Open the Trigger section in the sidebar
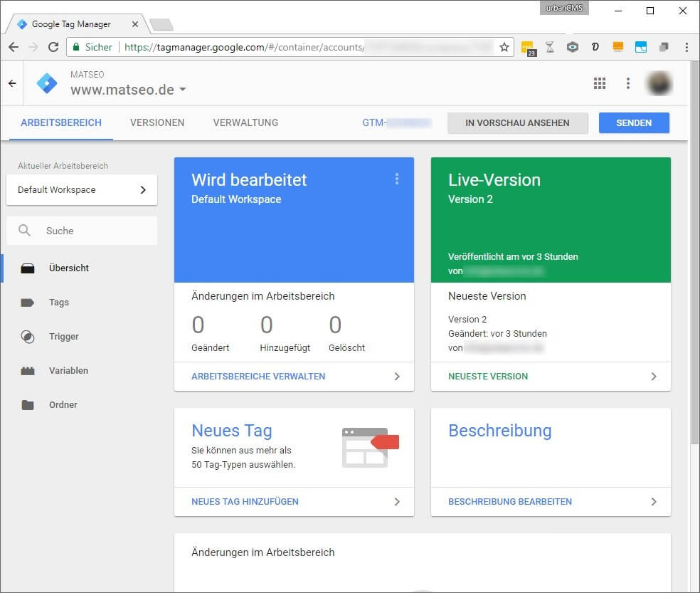 point(63,337)
